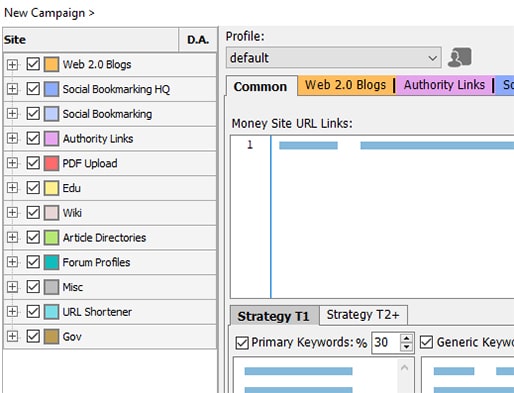This screenshot has height=393, width=514.
Task: Select the Forum Profiles row label
Action: (x=96, y=262)
